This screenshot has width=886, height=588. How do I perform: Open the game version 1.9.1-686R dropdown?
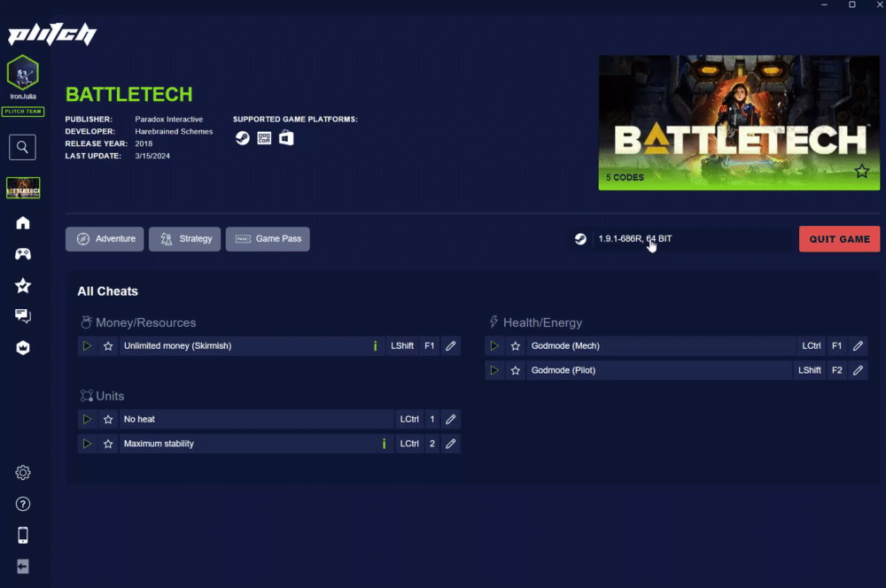tap(680, 239)
